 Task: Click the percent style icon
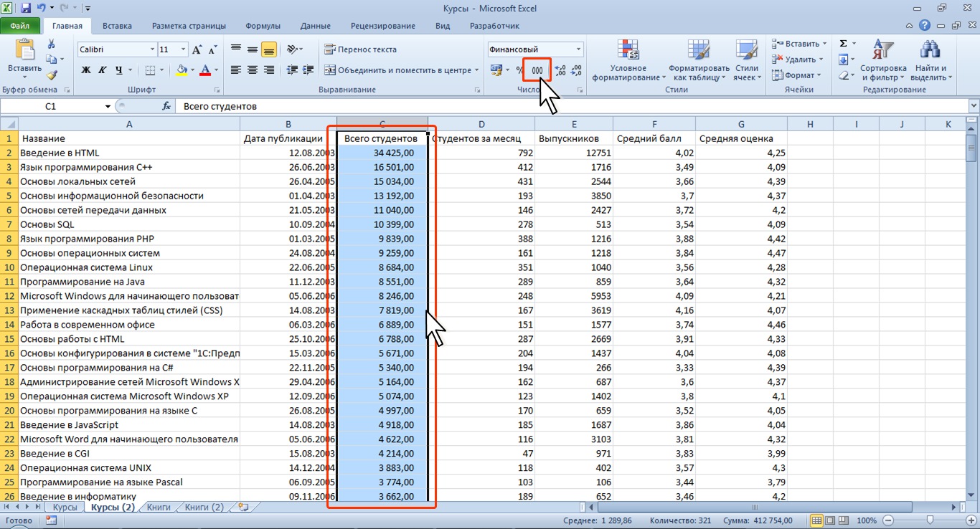point(519,70)
